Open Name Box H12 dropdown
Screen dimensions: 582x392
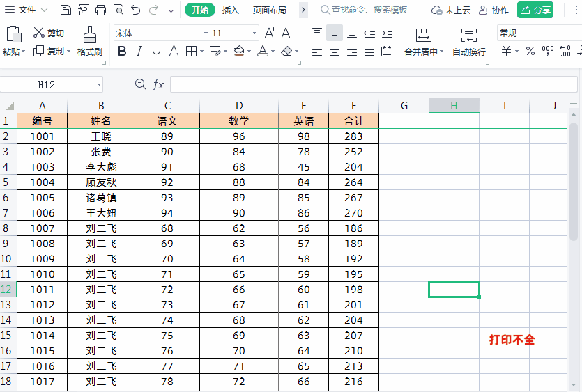(x=99, y=85)
